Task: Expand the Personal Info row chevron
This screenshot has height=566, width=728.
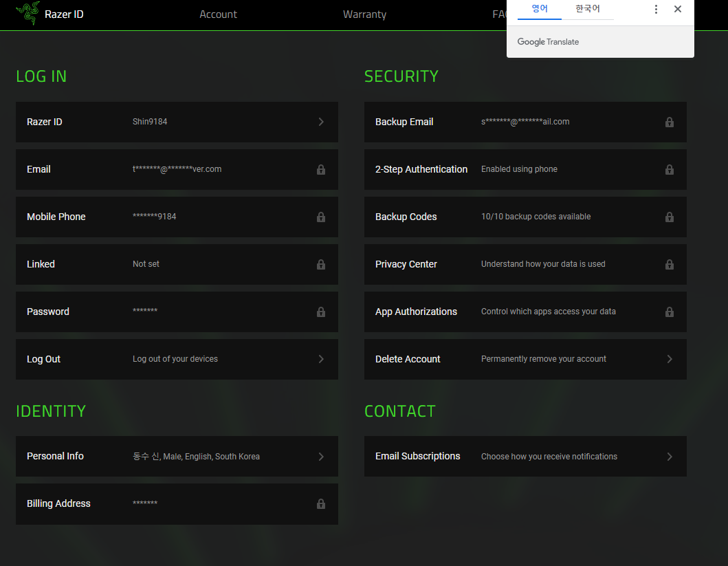Action: coord(321,457)
